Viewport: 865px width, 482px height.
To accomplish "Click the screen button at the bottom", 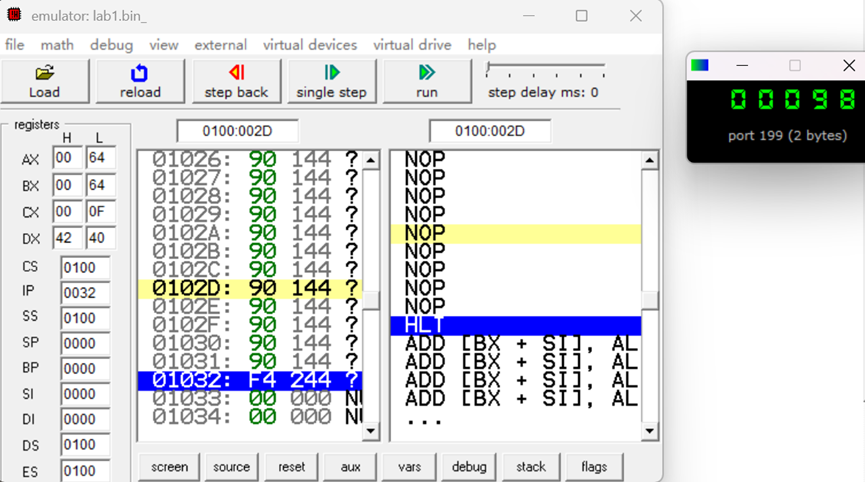I will tap(169, 467).
